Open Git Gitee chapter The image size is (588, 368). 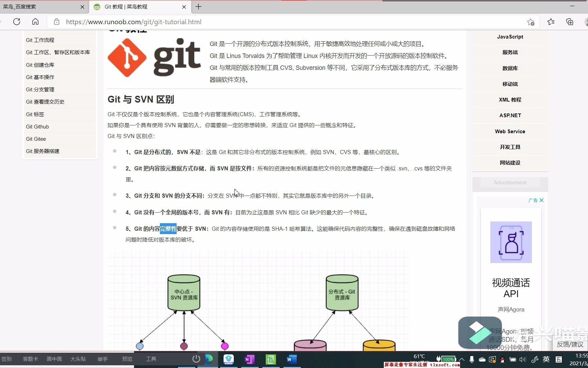point(36,139)
